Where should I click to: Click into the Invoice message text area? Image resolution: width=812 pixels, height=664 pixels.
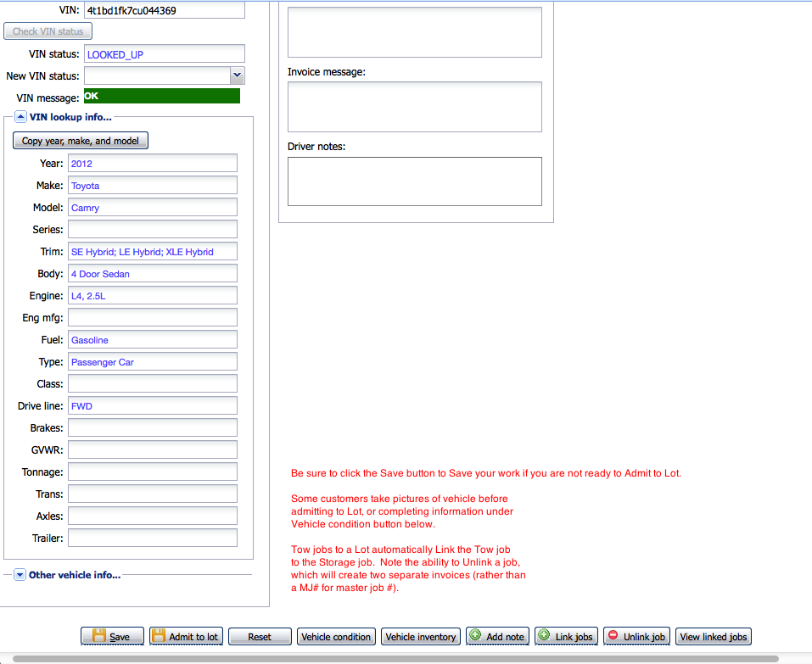pyautogui.click(x=414, y=107)
